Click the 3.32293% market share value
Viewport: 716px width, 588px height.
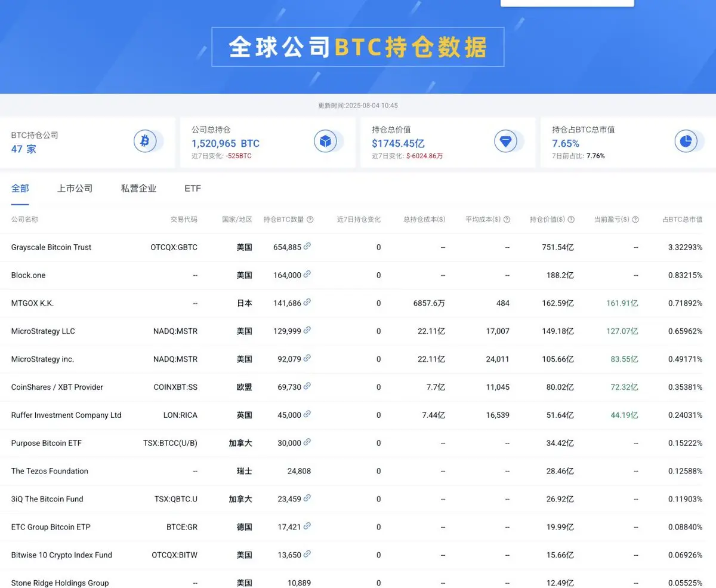pos(686,247)
